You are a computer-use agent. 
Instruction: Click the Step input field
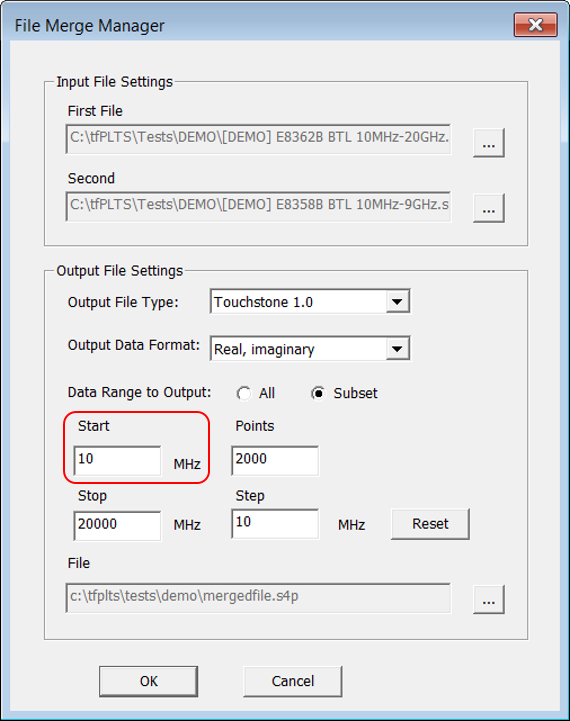coord(275,524)
